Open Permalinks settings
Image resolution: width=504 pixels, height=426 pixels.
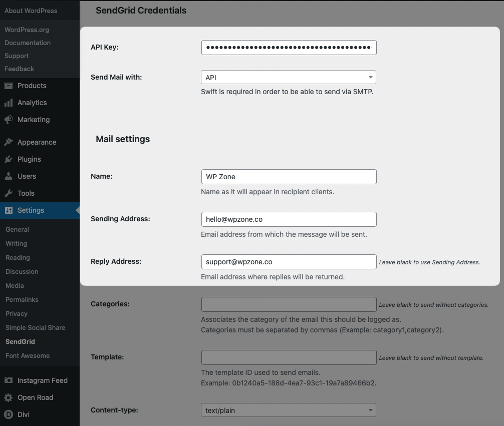[x=22, y=300]
